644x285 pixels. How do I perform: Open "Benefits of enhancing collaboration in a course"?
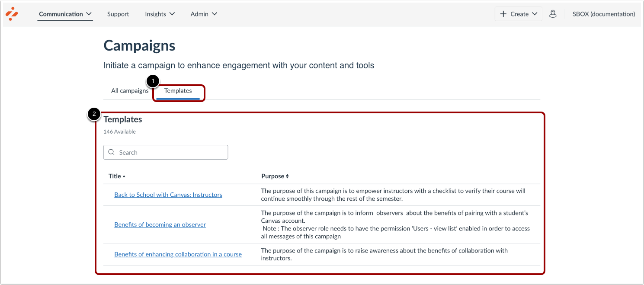pyautogui.click(x=178, y=254)
